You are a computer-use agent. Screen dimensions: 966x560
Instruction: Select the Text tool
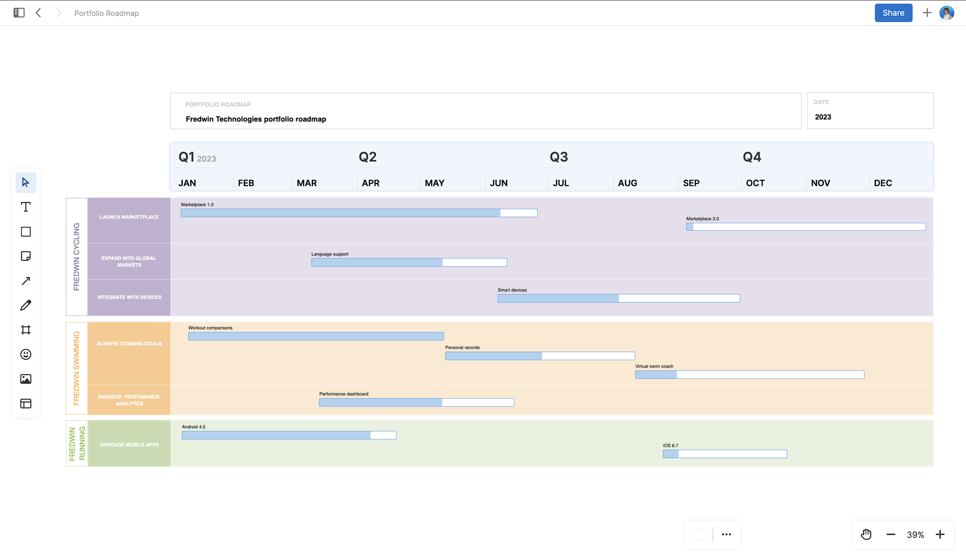click(25, 207)
